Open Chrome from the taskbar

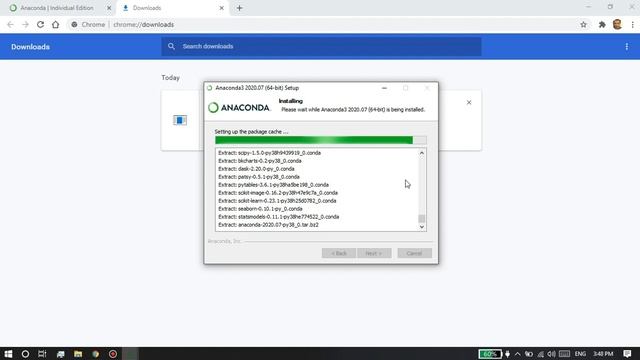click(x=96, y=354)
